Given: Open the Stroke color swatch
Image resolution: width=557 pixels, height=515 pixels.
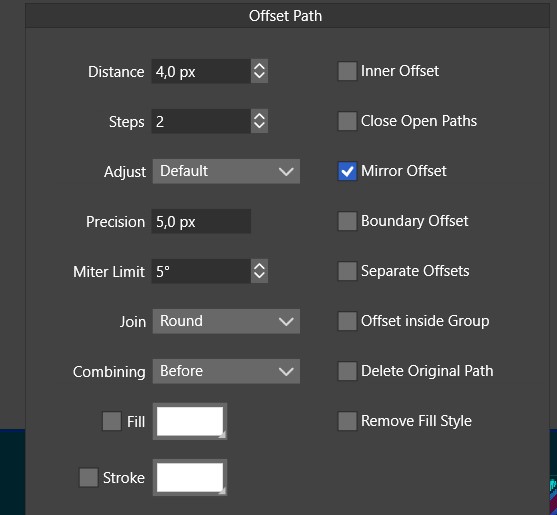Looking at the screenshot, I should pyautogui.click(x=190, y=478).
